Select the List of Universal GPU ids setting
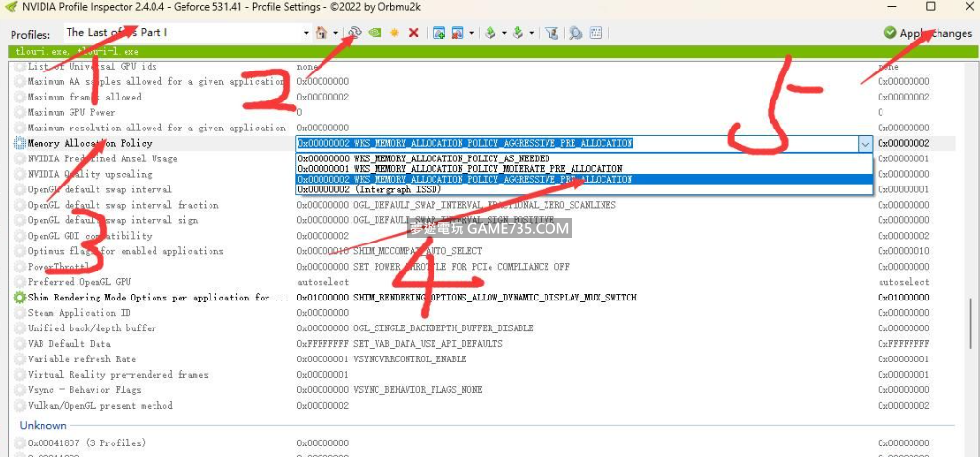The height and width of the screenshot is (457, 980). pos(92,67)
